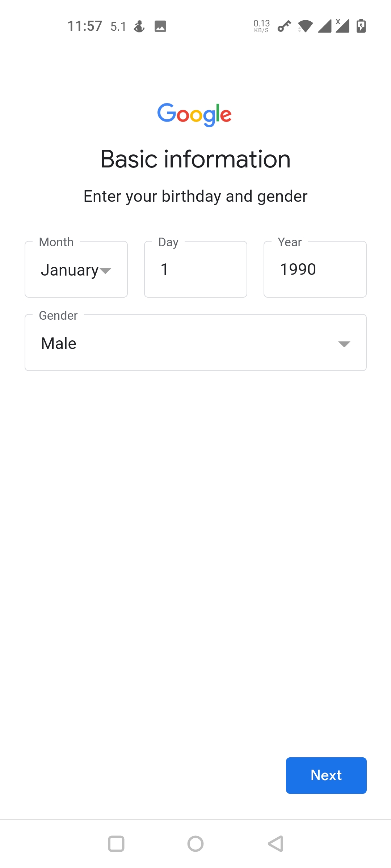Viewport: 391px width, 868px height.
Task: Tap the meditation figure notification icon
Action: (x=139, y=26)
